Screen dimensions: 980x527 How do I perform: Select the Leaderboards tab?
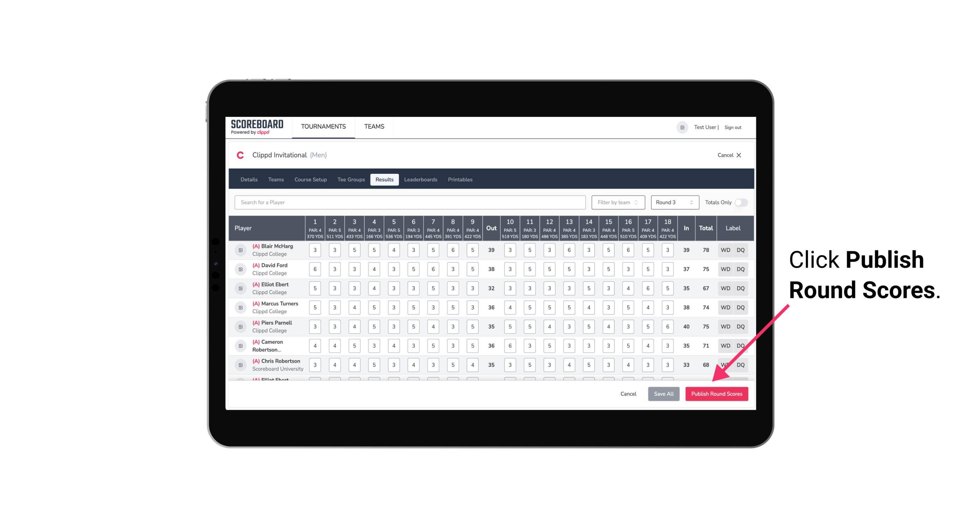coord(421,179)
